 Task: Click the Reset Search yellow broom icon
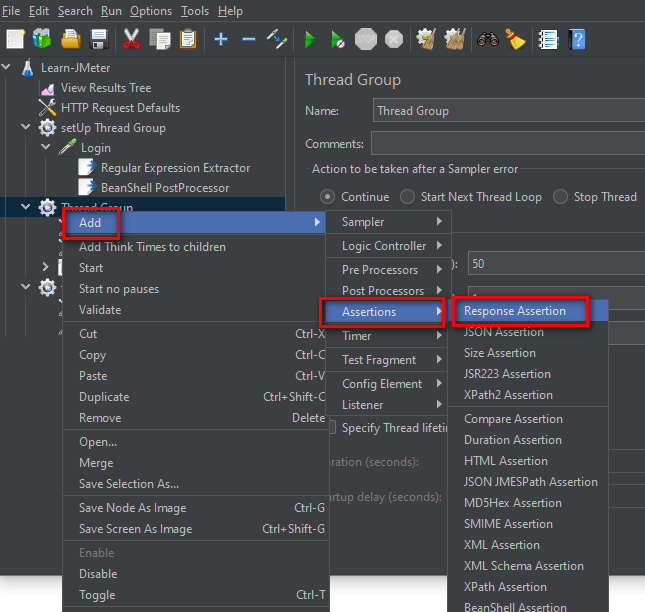(515, 39)
